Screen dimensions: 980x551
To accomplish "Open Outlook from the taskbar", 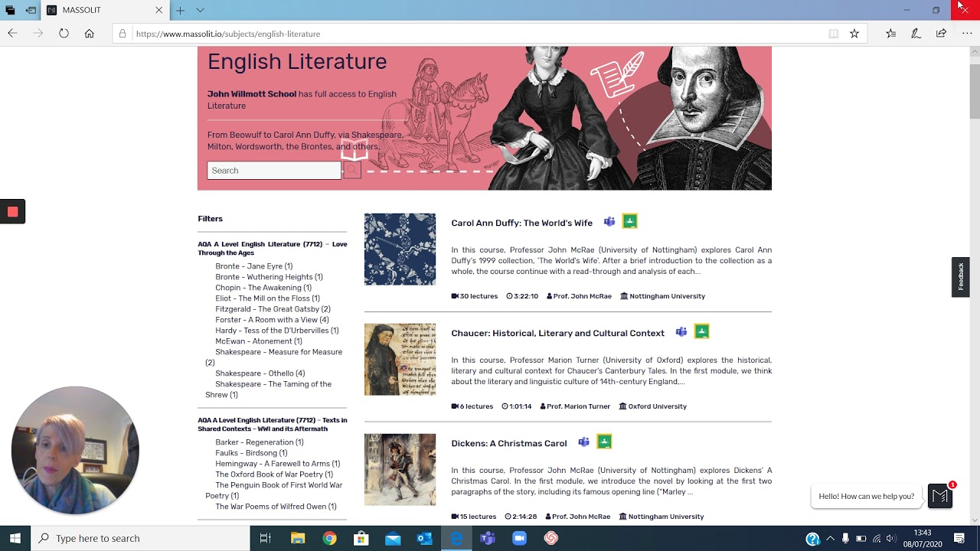I will pyautogui.click(x=424, y=538).
